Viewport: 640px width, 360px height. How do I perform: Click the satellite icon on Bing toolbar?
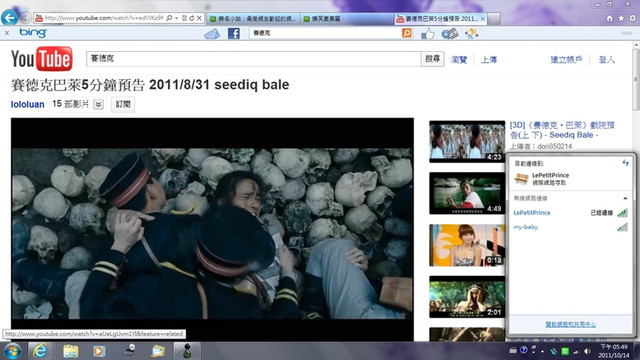pyautogui.click(x=471, y=33)
